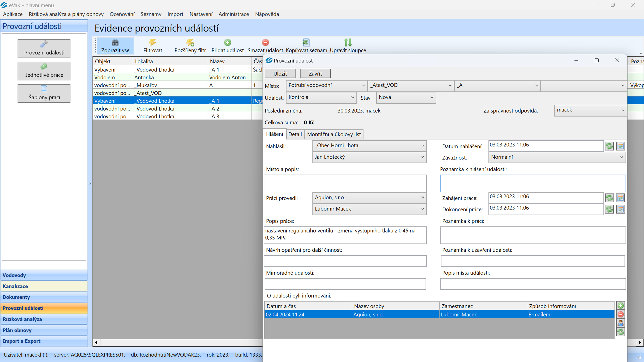
Task: Open Jednotlivé práce sidebar button
Action: pyautogui.click(x=44, y=71)
